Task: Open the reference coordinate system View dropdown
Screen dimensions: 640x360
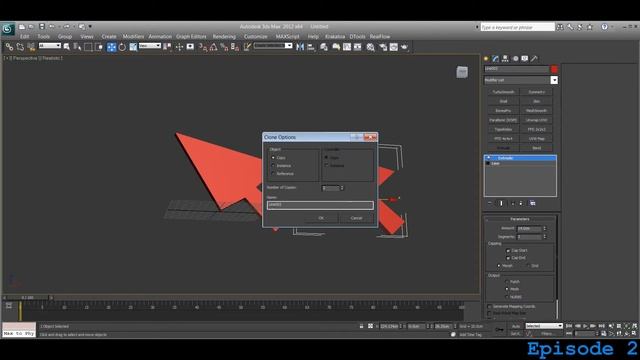Action: (x=150, y=46)
